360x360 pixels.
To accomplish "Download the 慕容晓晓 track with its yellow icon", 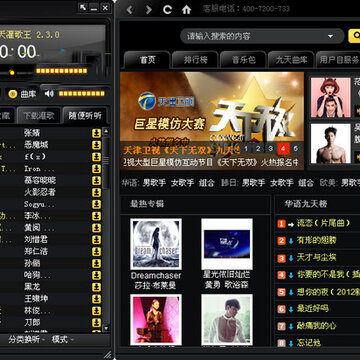I will click(x=96, y=180).
